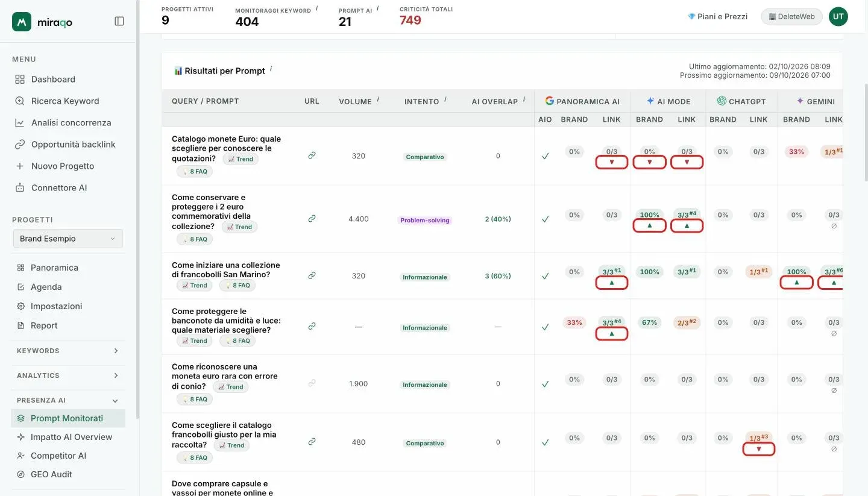The image size is (868, 496).
Task: Click info icon next to Risultati per Prompt
Action: tap(271, 69)
